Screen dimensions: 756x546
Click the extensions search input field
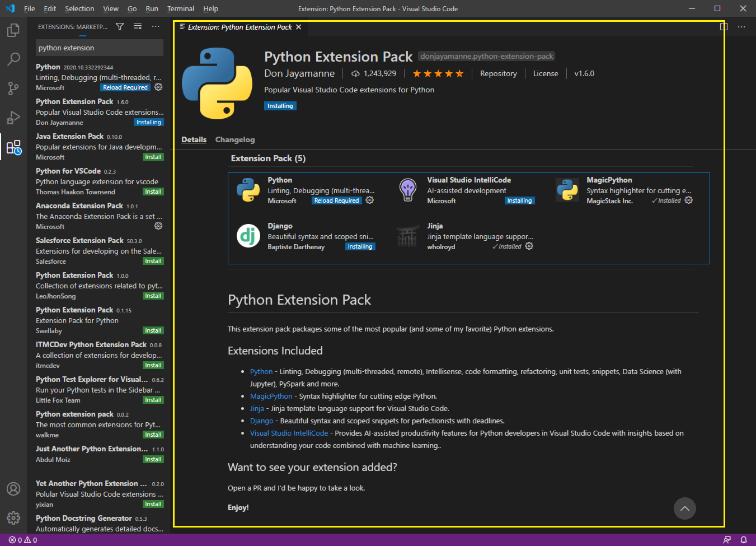(x=100, y=48)
